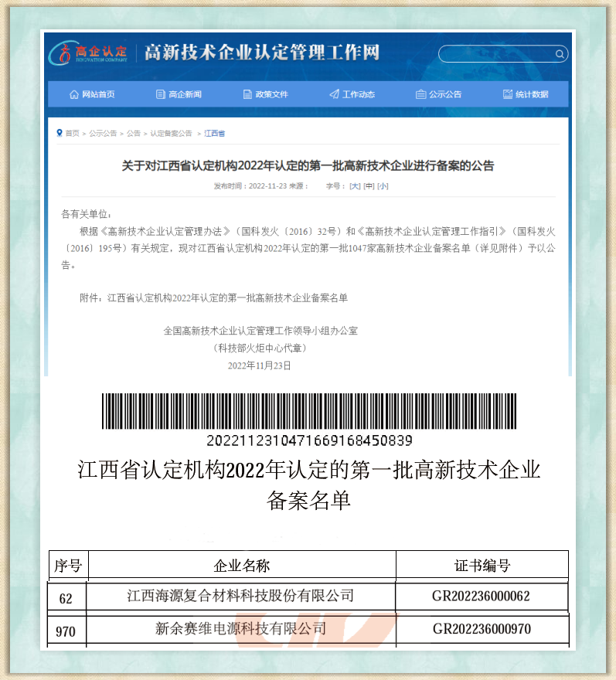Click the 江西省 breadcrumb link

(214, 134)
